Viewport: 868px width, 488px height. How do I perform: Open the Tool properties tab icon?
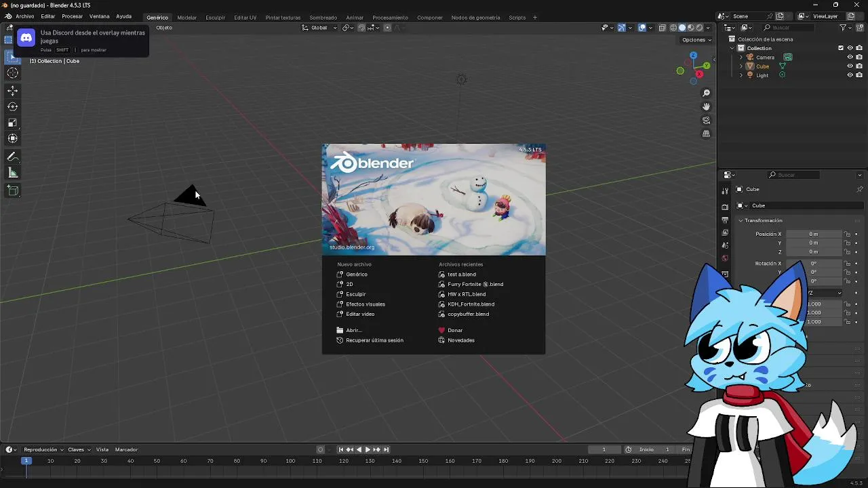click(x=725, y=191)
